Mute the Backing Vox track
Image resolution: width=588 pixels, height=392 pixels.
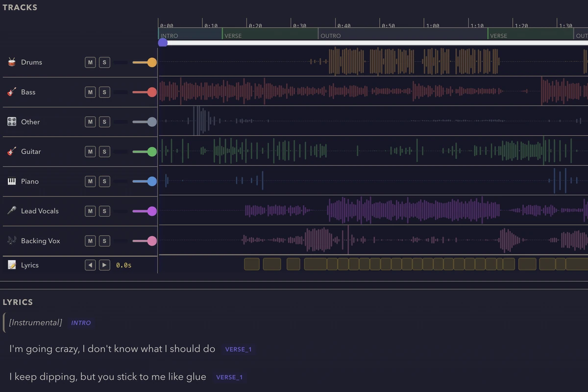[x=90, y=241]
